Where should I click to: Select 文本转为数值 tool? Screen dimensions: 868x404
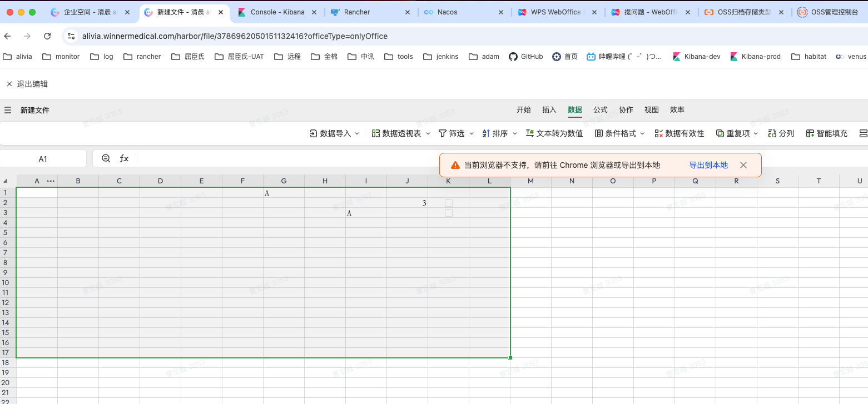click(554, 133)
